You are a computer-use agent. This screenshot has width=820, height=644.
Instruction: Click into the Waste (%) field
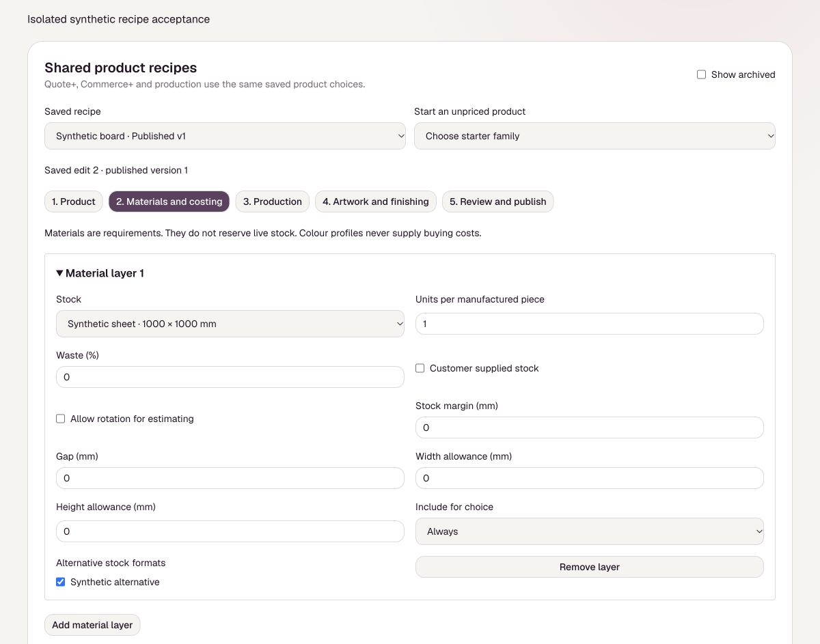click(230, 377)
